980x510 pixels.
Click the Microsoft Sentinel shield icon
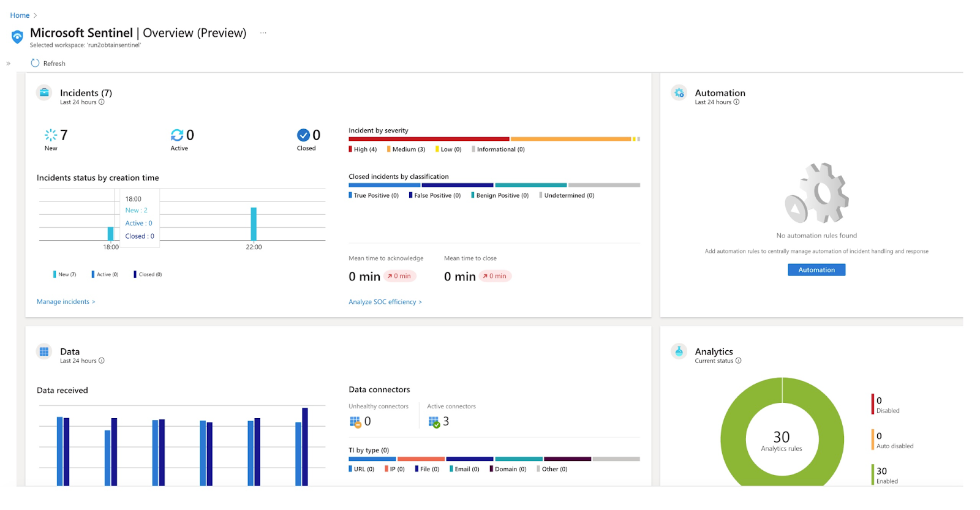click(x=17, y=37)
